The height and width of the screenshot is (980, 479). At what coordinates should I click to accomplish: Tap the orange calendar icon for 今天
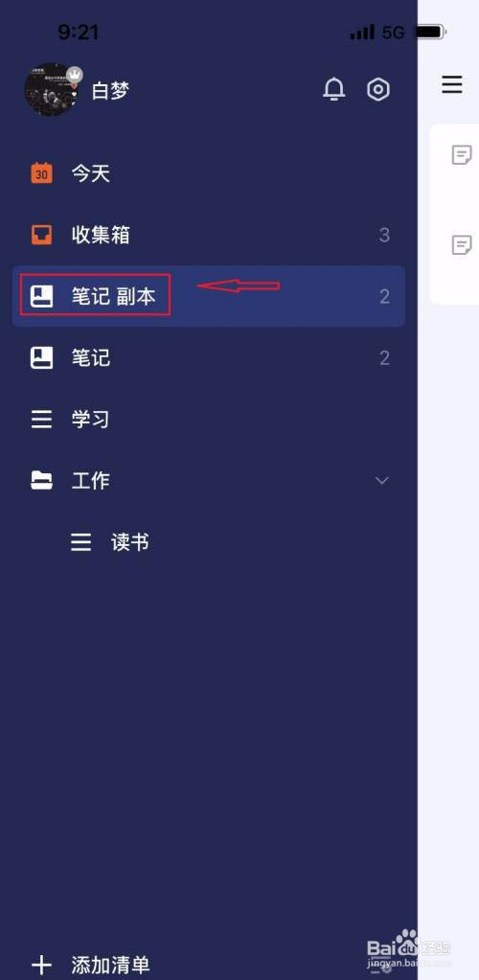point(42,173)
